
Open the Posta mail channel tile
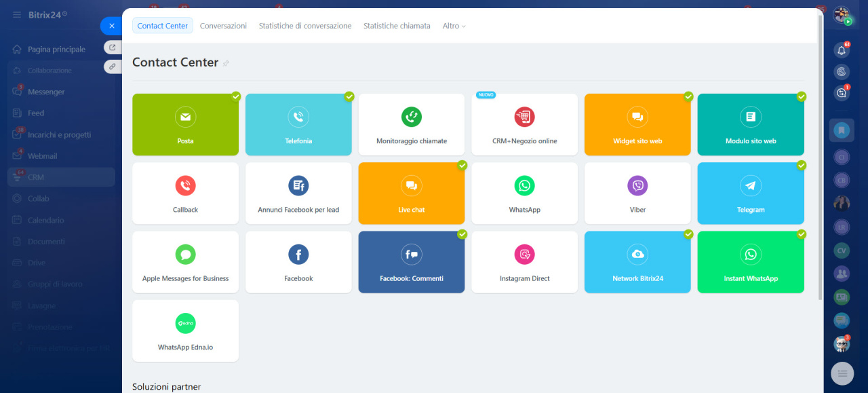[x=185, y=125]
